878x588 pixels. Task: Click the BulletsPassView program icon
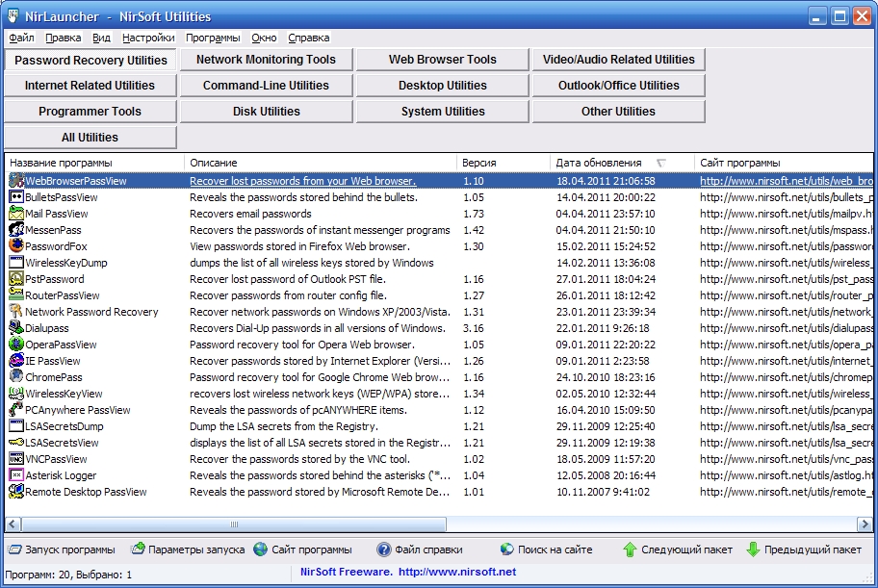click(x=16, y=197)
